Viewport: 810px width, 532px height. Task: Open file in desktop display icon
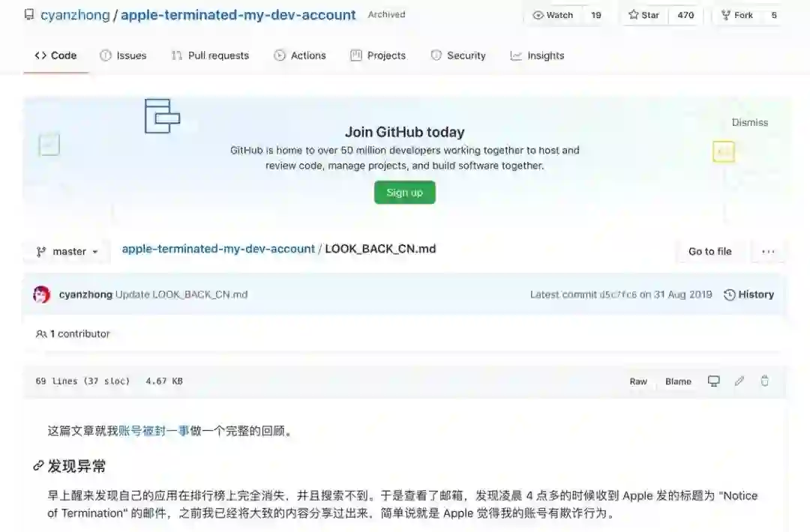(x=713, y=381)
